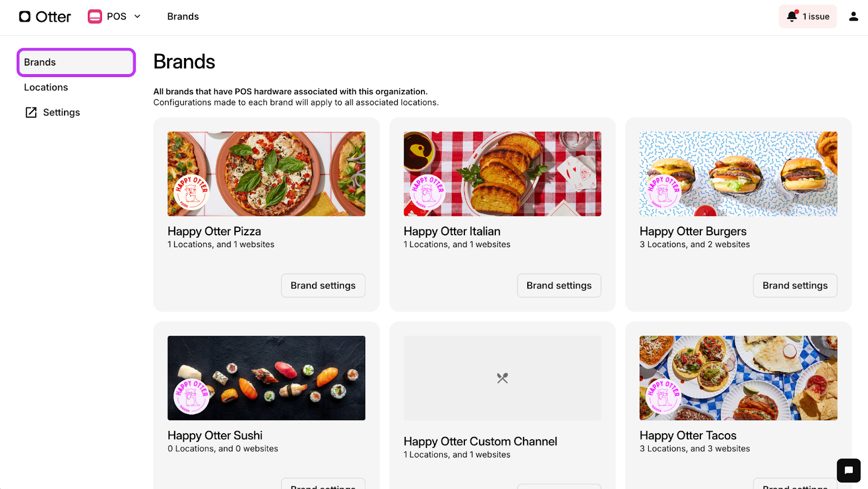Click the Happy Otter logo badge on Tacos
The image size is (868, 489).
point(663,396)
